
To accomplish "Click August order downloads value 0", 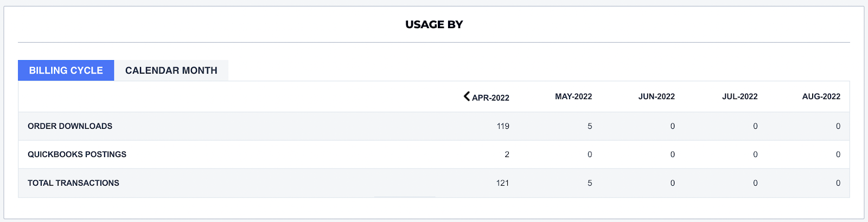I will [x=838, y=126].
